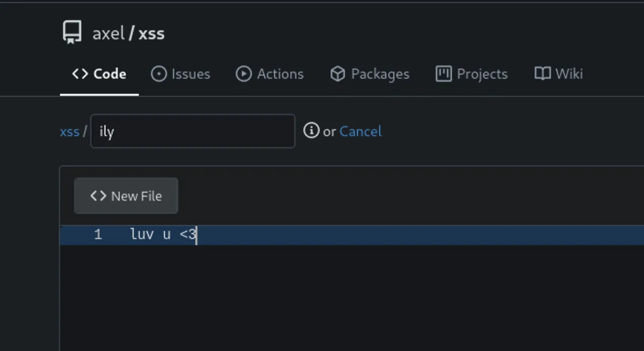The image size is (644, 351).
Task: Open the axel owner profile link
Action: (108, 33)
